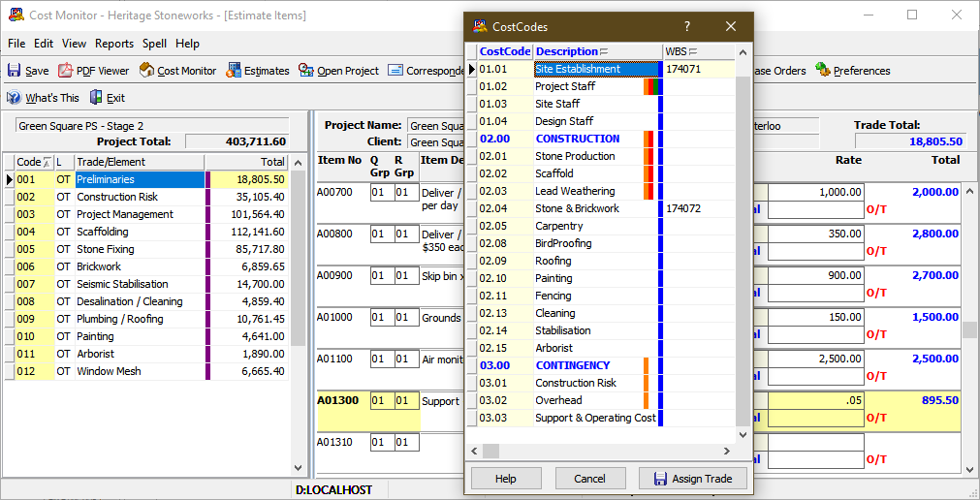Select the Scaffold cost code row

click(x=601, y=173)
